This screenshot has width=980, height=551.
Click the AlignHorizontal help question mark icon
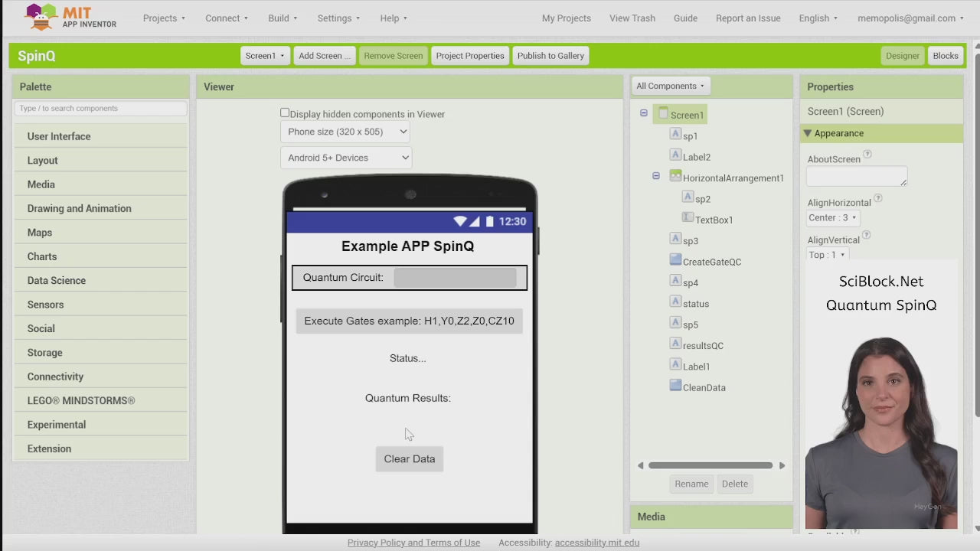878,199
